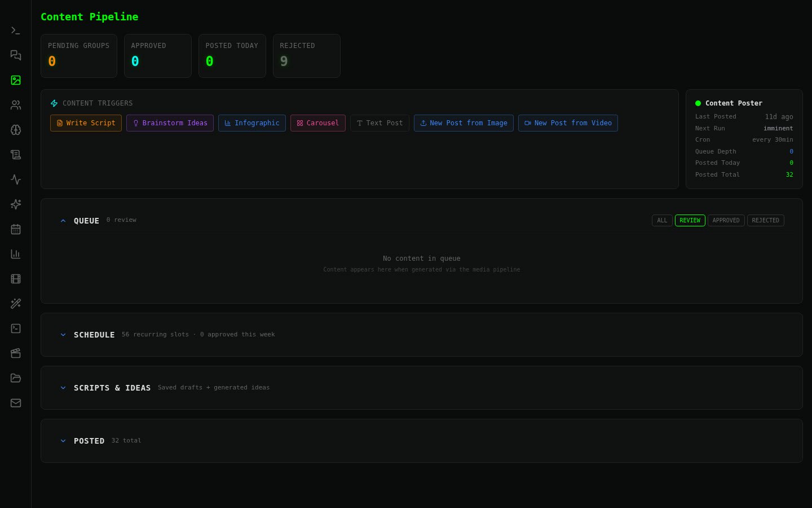Open the square terminal sidebar icon

coord(16,329)
